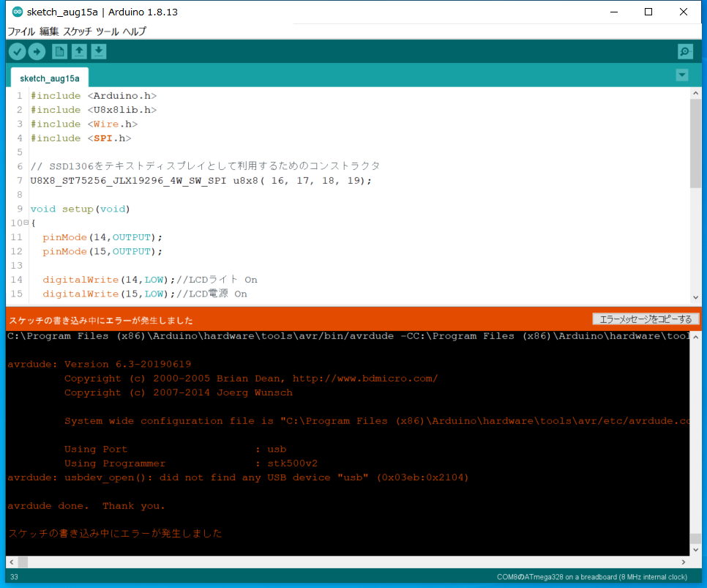Click the editor scrollbar down arrow

pyautogui.click(x=697, y=297)
